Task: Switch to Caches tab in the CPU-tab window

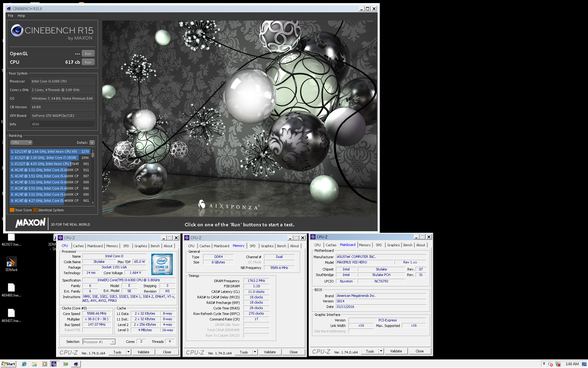Action: tap(78, 246)
